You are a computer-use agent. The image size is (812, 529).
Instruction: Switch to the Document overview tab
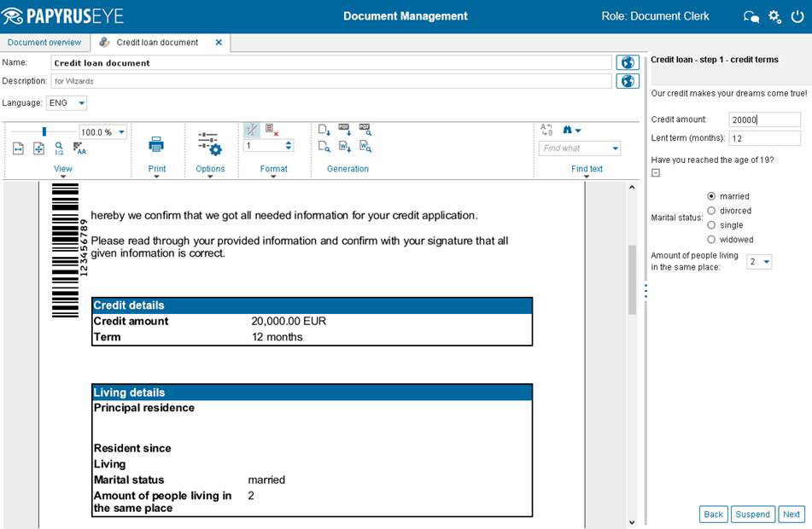pyautogui.click(x=44, y=42)
